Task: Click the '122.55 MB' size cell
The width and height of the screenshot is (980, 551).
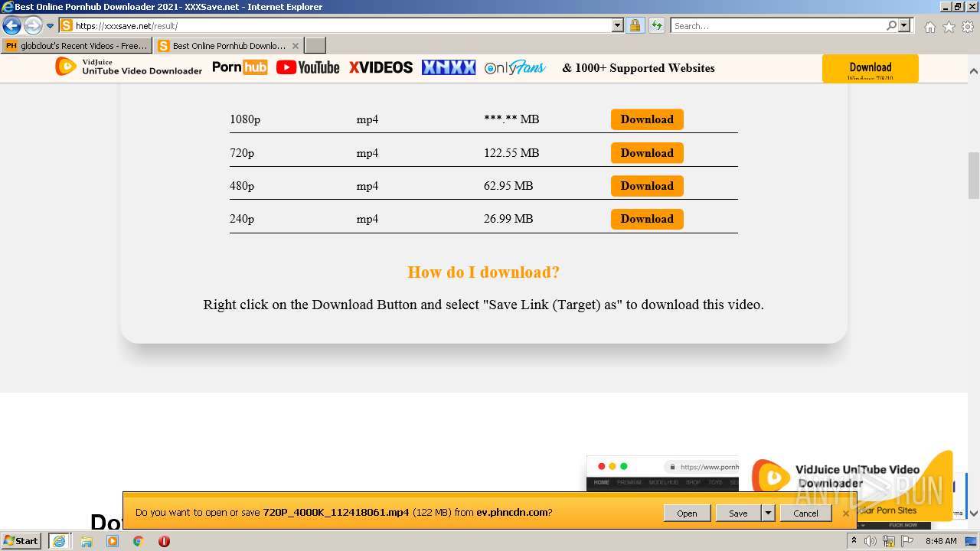Action: 511,153
